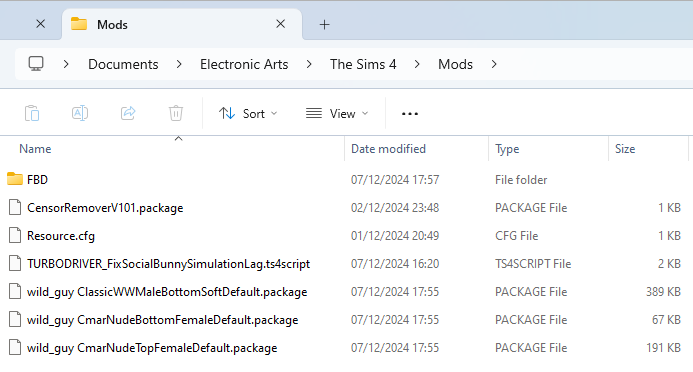This screenshot has width=693, height=372.
Task: Click the Paste clipboard icon in toolbar
Action: pyautogui.click(x=32, y=114)
